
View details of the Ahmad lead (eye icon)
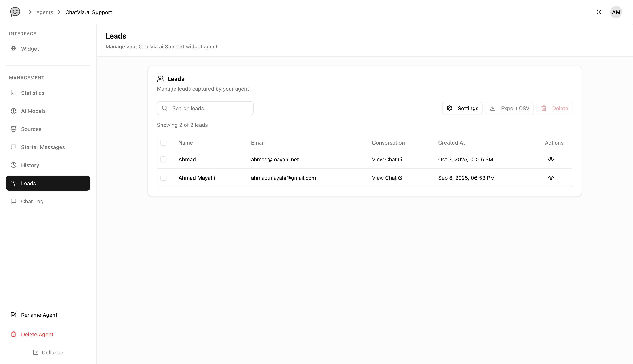tap(551, 159)
